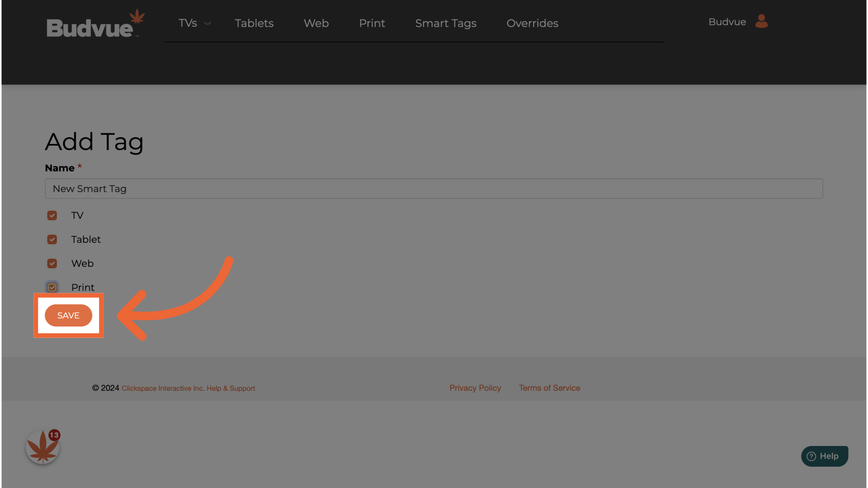Viewport: 868px width, 488px height.
Task: Go to the Tablets tab
Action: pos(254,23)
